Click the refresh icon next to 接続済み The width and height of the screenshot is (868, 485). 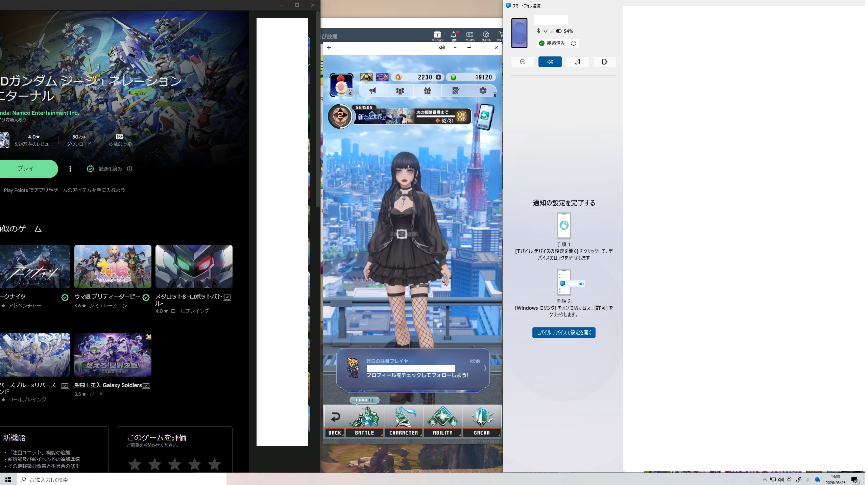tap(574, 43)
